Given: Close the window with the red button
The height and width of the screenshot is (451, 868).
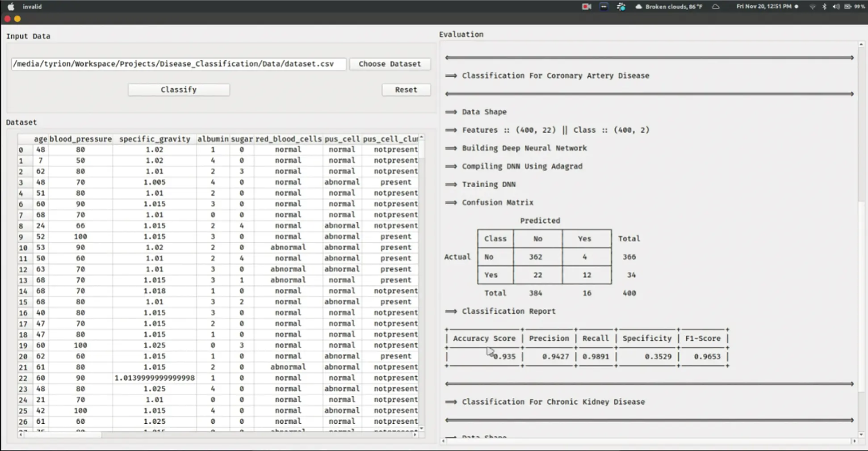Looking at the screenshot, I should point(8,19).
